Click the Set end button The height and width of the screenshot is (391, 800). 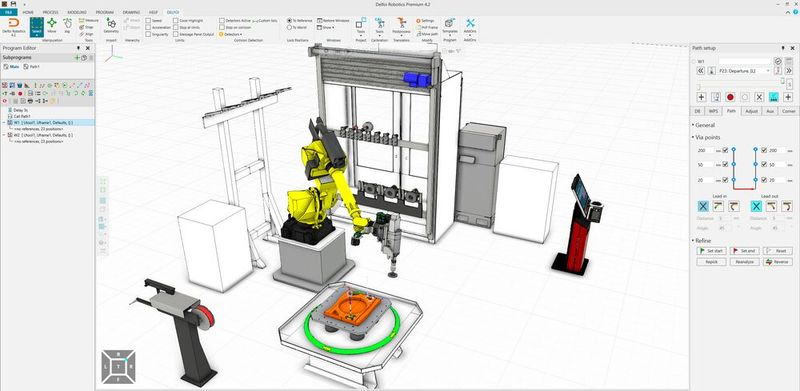tap(744, 251)
